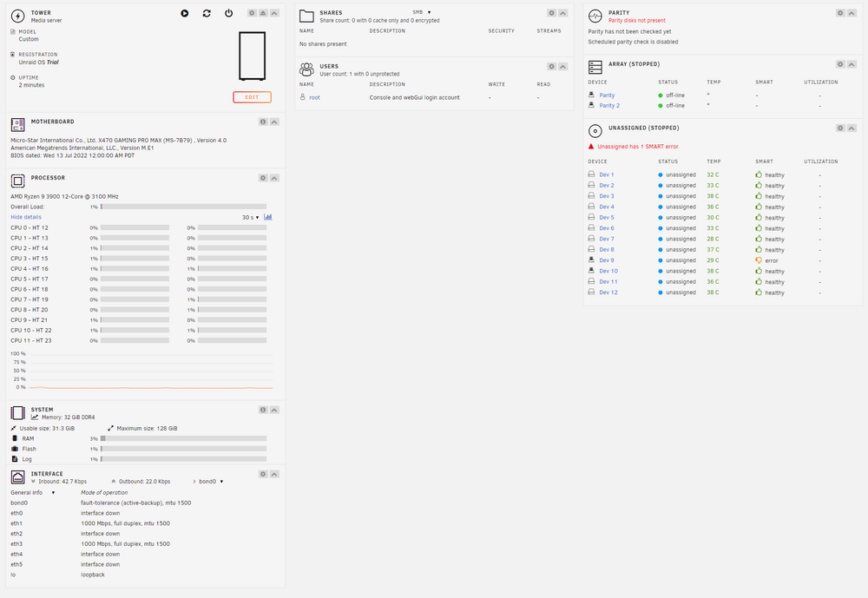Click the reboot icon in Tower panel
Screen dimensions: 868x598
(207, 13)
